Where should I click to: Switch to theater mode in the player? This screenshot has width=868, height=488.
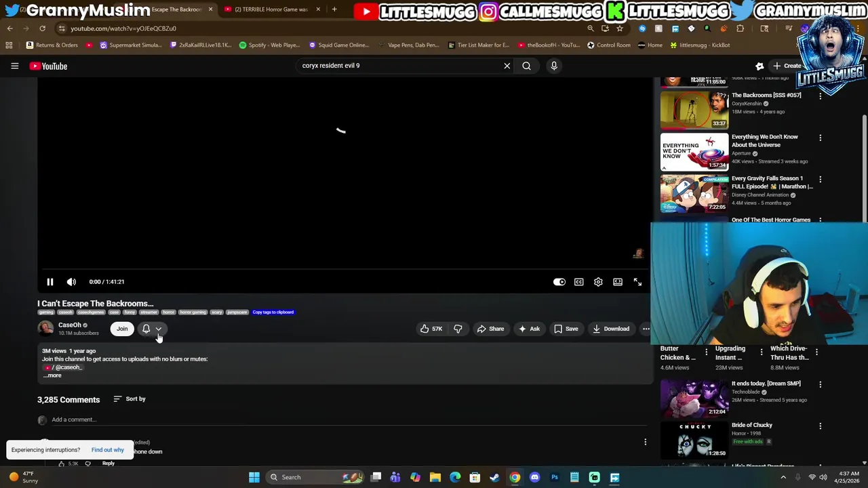[618, 282]
